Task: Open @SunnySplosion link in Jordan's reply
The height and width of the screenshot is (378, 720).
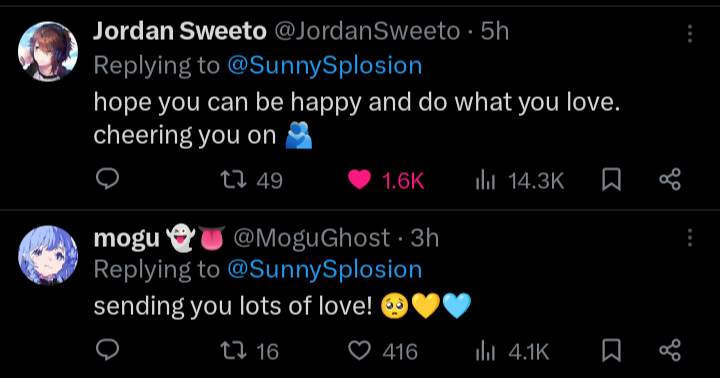Action: pyautogui.click(x=325, y=65)
